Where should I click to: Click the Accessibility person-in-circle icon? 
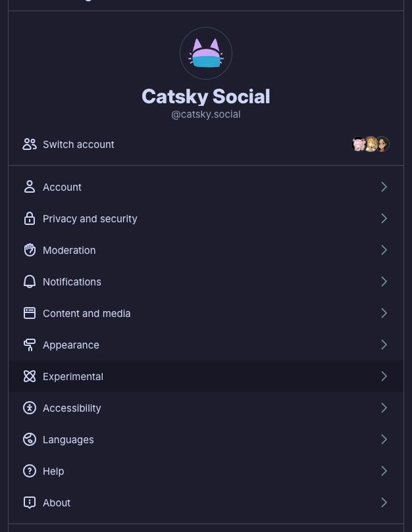pyautogui.click(x=30, y=408)
